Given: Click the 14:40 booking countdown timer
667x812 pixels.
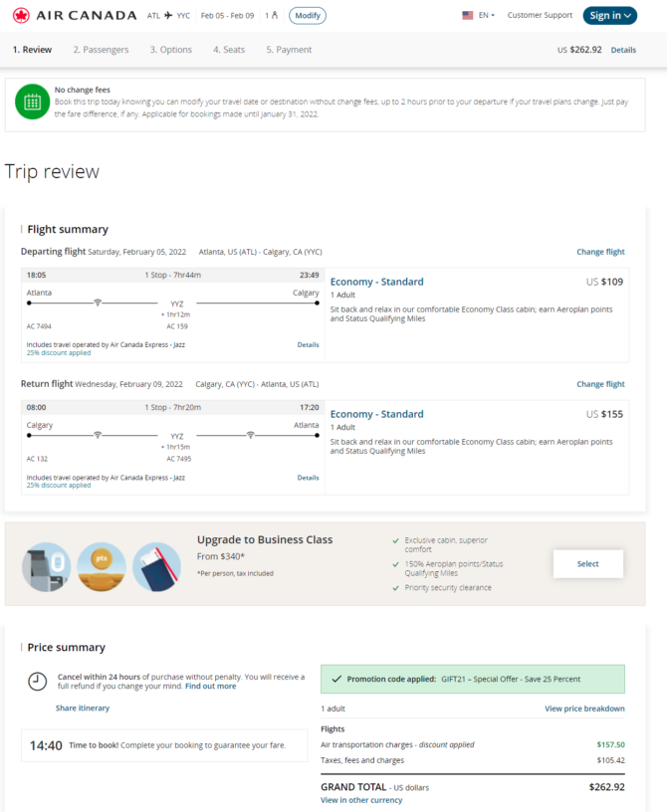Looking at the screenshot, I should pyautogui.click(x=46, y=745).
